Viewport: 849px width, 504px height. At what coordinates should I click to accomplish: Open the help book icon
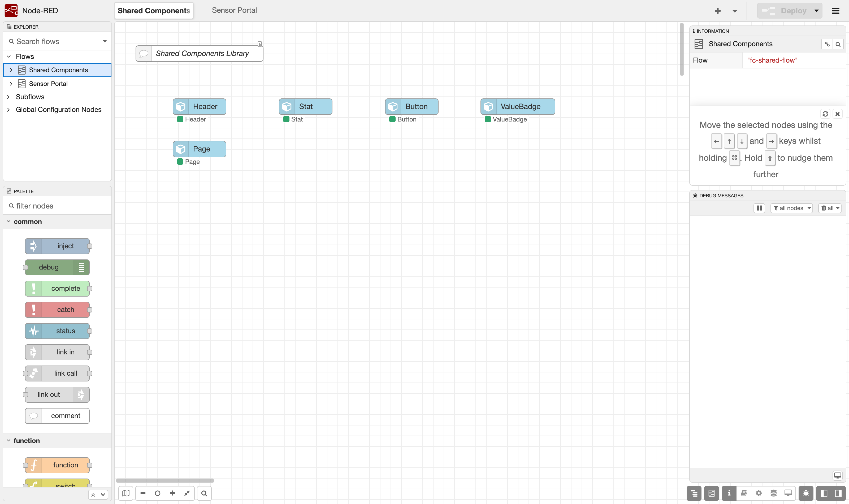(x=744, y=493)
